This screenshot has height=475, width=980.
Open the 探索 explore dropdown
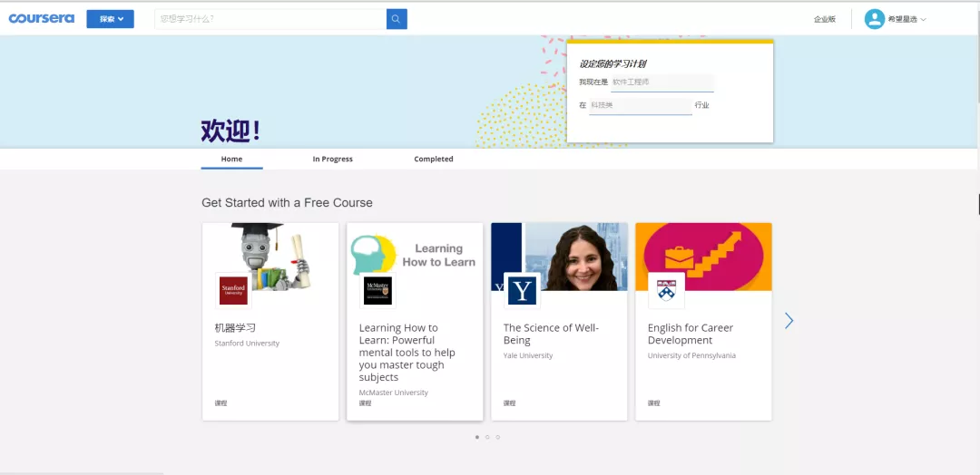110,19
